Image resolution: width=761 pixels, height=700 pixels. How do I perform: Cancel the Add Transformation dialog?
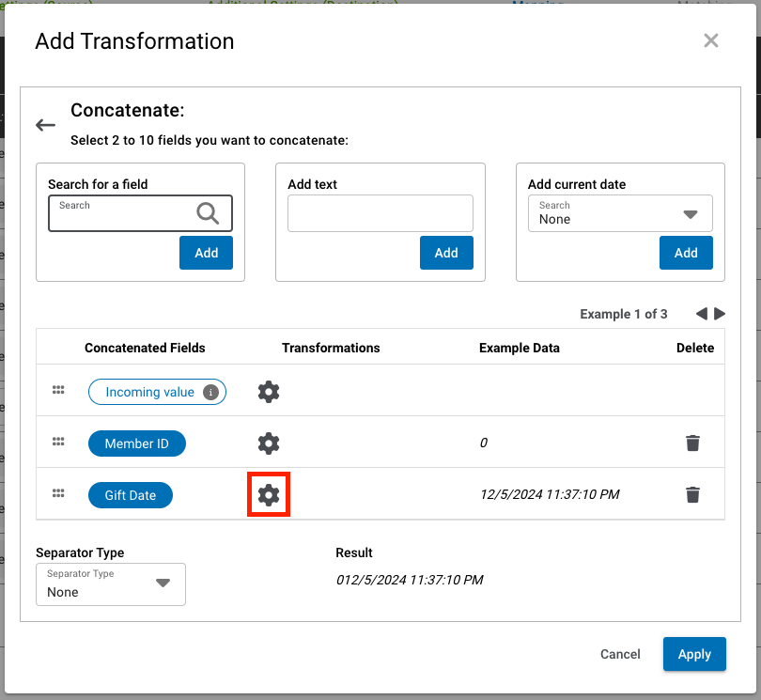(x=620, y=654)
